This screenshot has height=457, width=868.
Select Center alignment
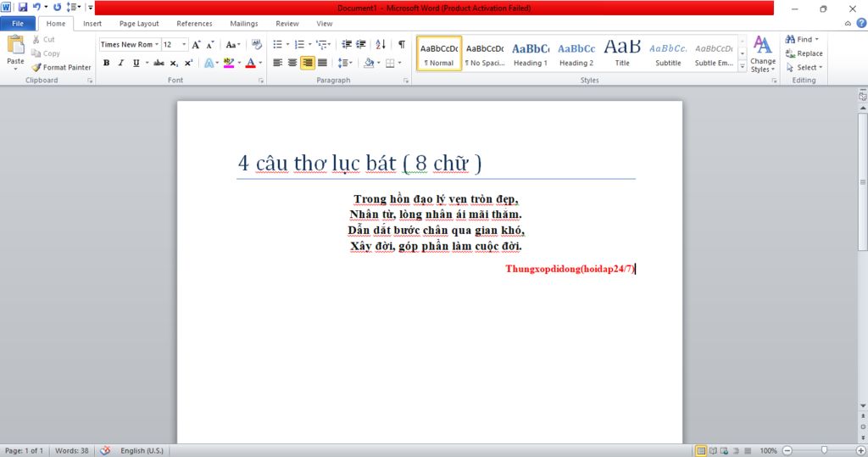(x=292, y=63)
